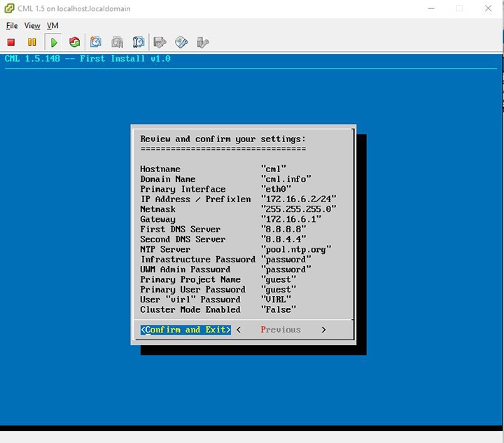The image size is (504, 443).
Task: Click the Primary Interface value "eth0"
Action: click(x=276, y=189)
